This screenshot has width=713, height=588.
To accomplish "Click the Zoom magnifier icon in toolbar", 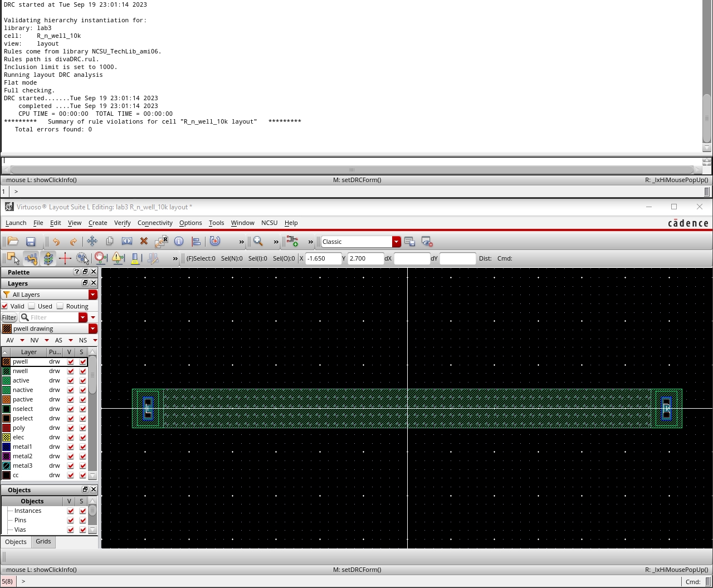I will [x=258, y=241].
